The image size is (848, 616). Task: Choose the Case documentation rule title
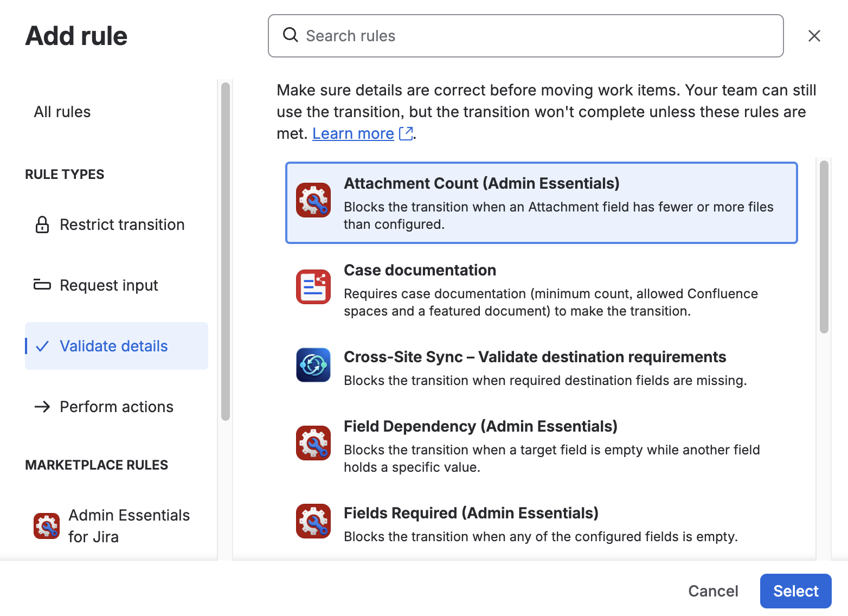[x=420, y=270]
